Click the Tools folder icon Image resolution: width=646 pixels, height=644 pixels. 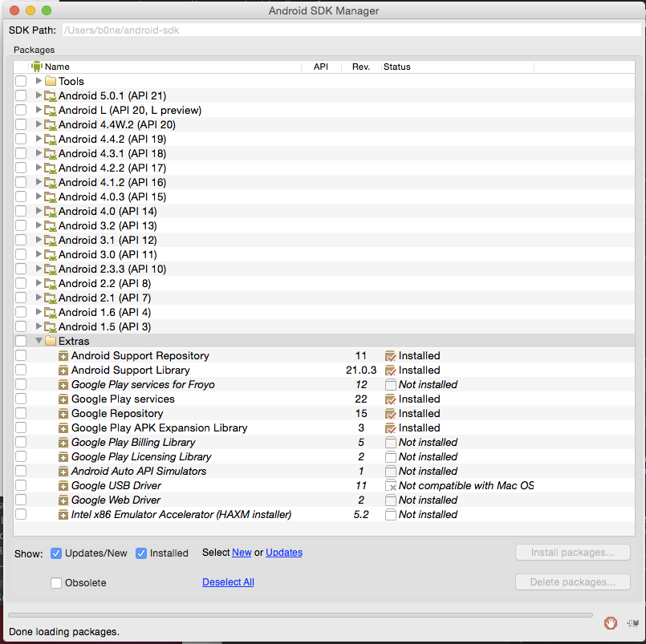click(51, 81)
